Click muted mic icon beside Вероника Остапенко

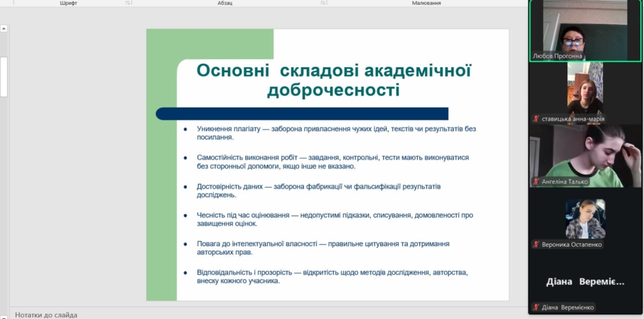536,244
